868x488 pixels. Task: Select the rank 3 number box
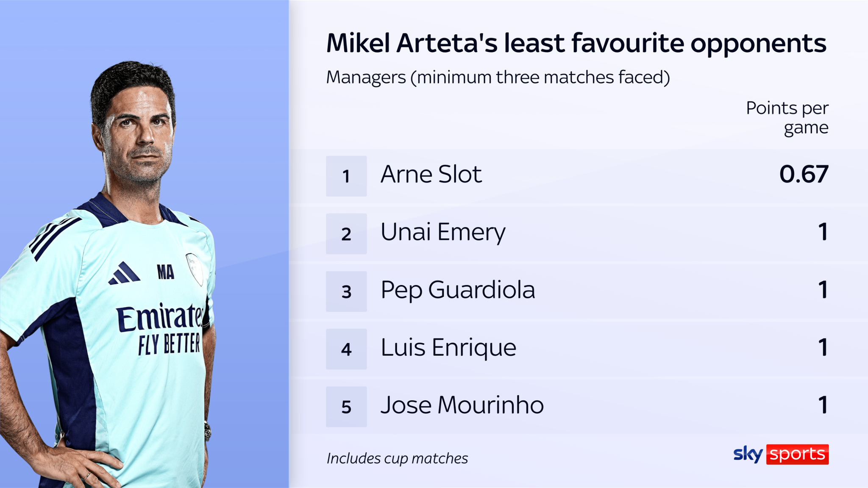346,291
